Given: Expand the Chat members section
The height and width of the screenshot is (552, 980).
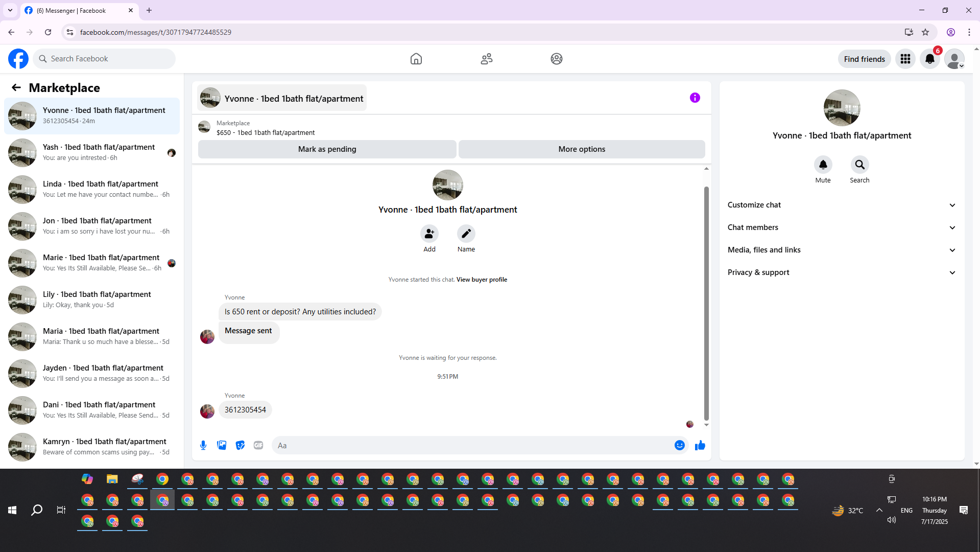Looking at the screenshot, I should (x=842, y=227).
